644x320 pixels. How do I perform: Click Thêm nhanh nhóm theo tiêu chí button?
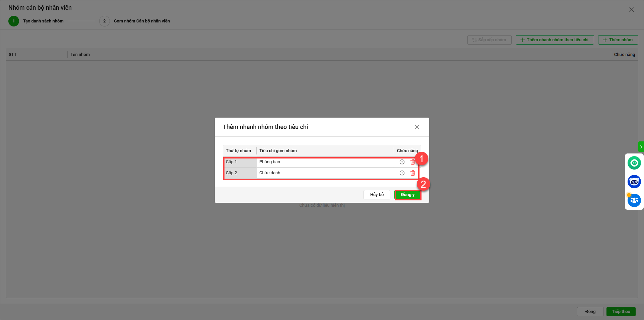(x=555, y=40)
